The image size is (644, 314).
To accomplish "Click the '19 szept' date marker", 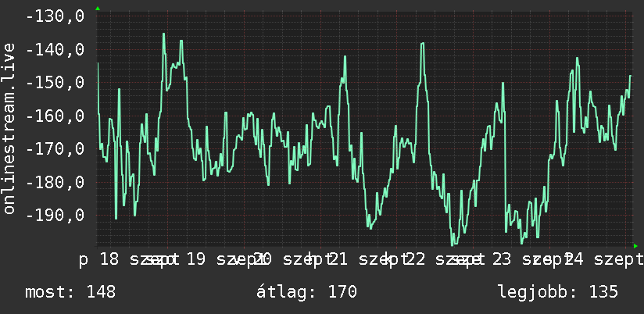I will pos(227,260).
